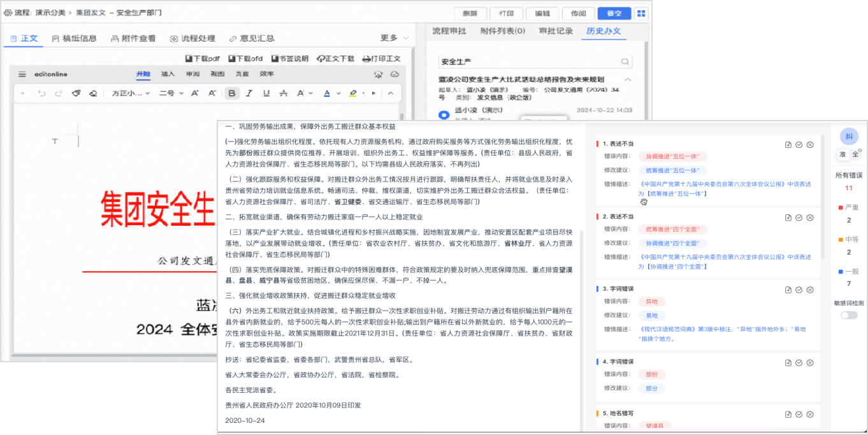Select the 全 mode option

(x=855, y=154)
